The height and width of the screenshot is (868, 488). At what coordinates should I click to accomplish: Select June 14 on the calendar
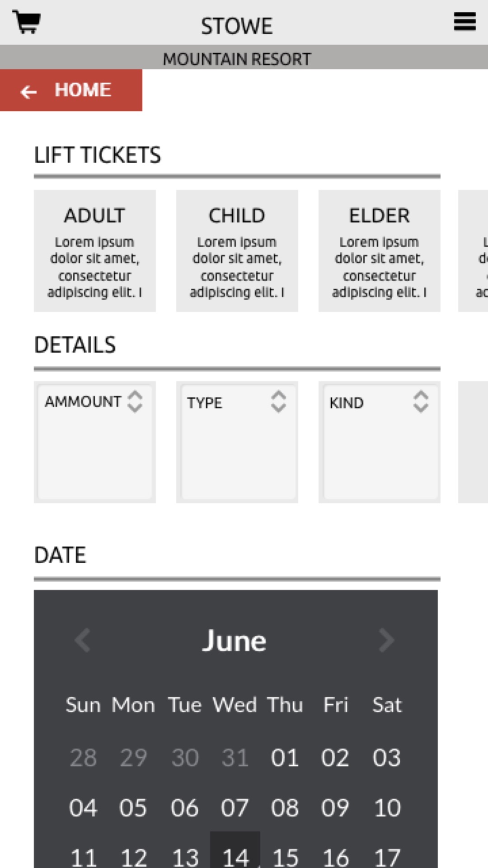235,855
